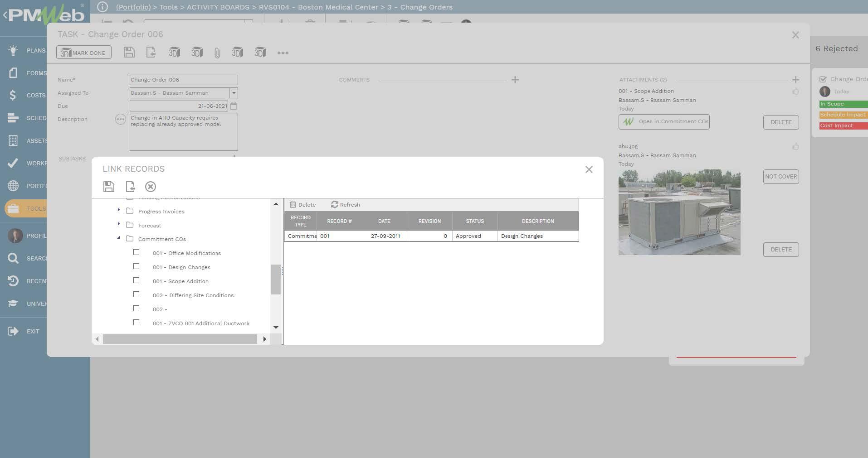Like the ahu.jpg attachment
Image resolution: width=868 pixels, height=458 pixels.
[x=795, y=147]
